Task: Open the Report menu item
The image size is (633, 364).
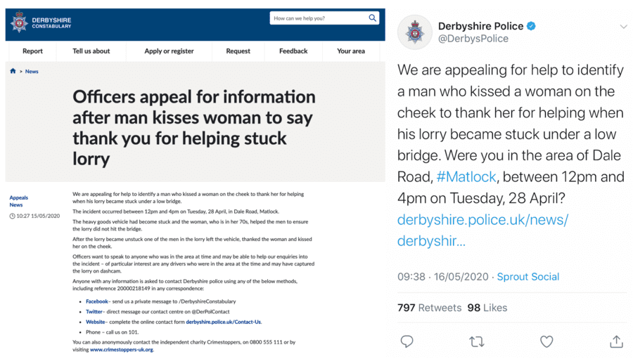Action: 32,51
